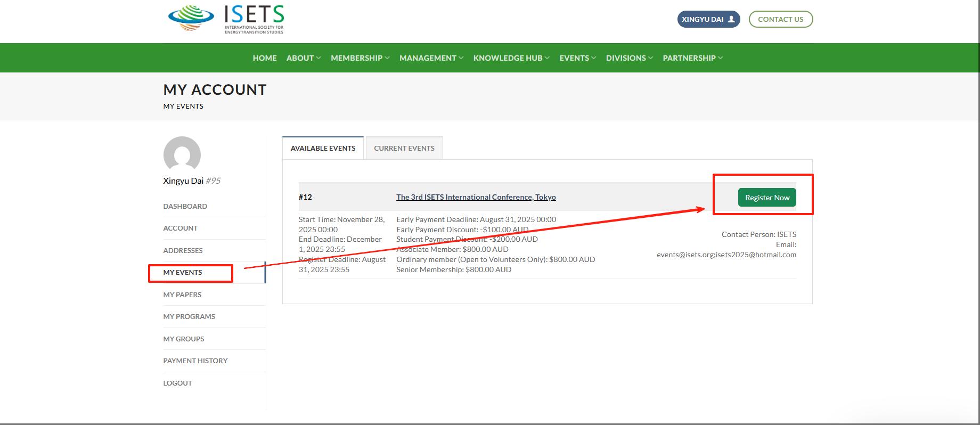Screen dimensions: 980x425
Task: Open the KNOWLEDGE HUB dropdown
Action: click(511, 58)
